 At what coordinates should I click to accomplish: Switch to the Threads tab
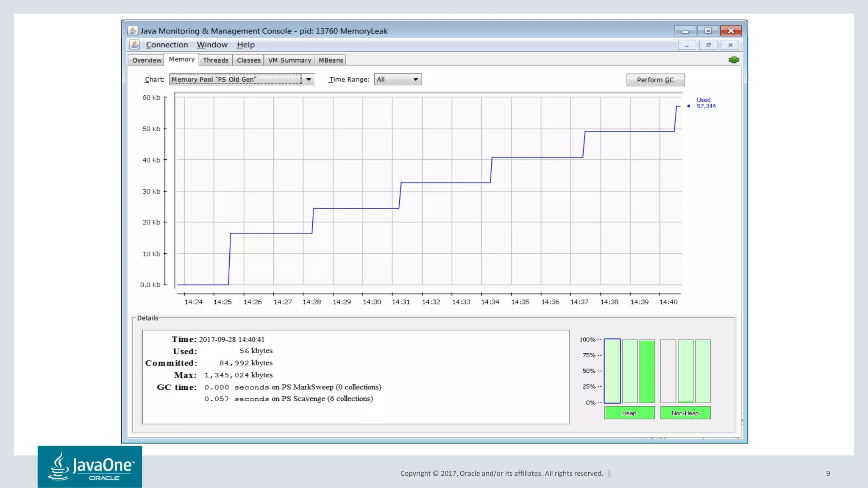click(215, 60)
